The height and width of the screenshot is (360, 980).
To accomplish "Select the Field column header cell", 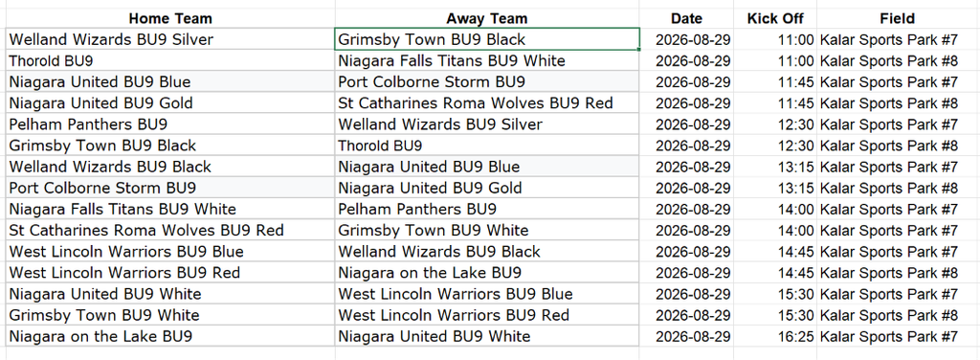I will click(x=898, y=18).
